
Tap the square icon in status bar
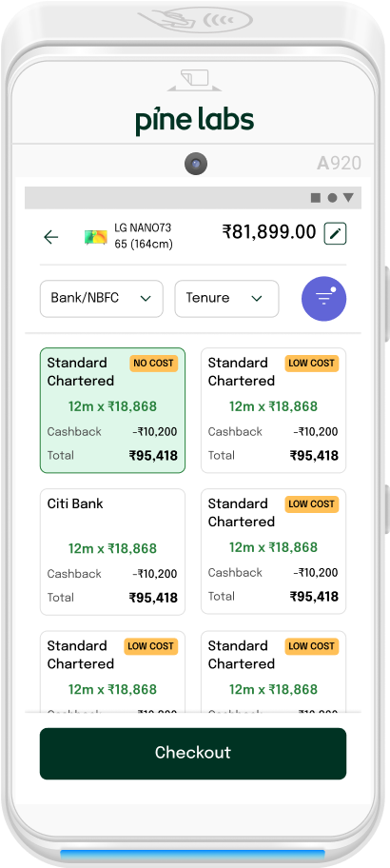tap(316, 198)
